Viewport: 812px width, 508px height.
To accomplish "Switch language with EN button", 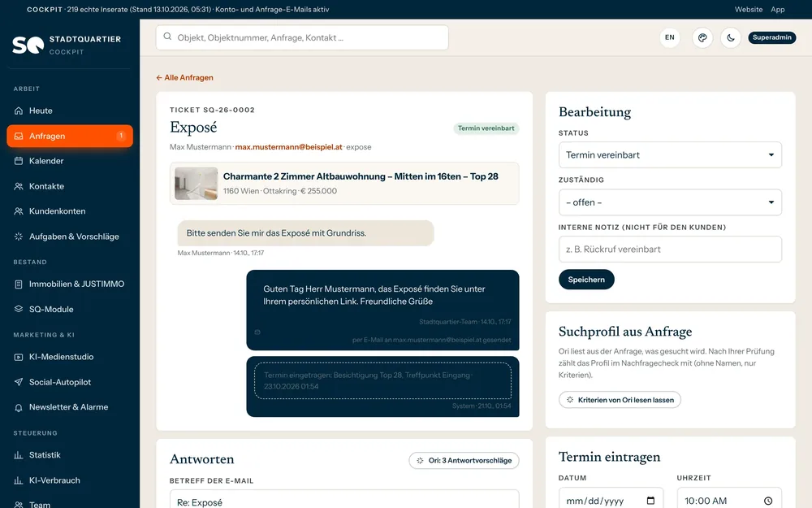I will (x=670, y=37).
